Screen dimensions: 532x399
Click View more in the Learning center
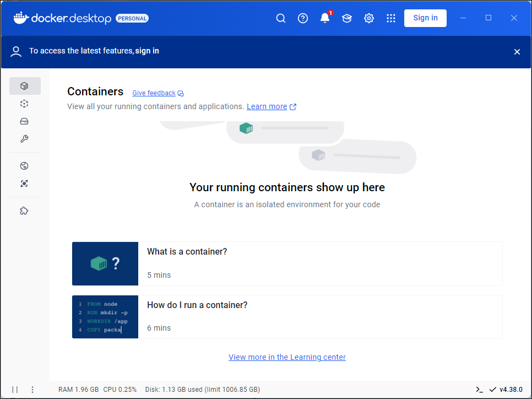point(287,357)
